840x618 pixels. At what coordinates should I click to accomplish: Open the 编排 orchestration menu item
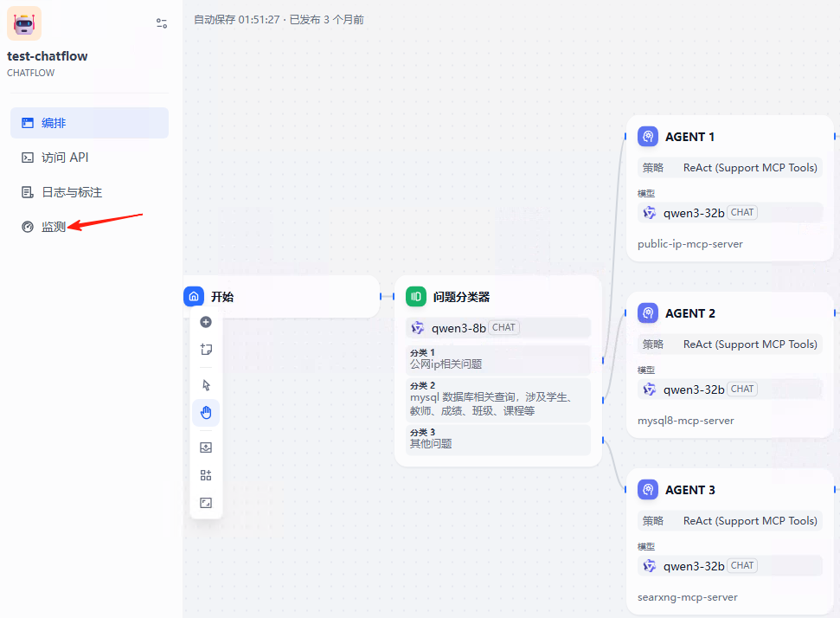(x=89, y=123)
